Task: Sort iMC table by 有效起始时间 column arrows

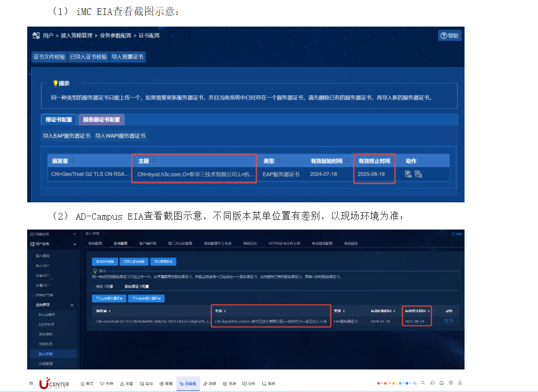Action: coord(347,161)
